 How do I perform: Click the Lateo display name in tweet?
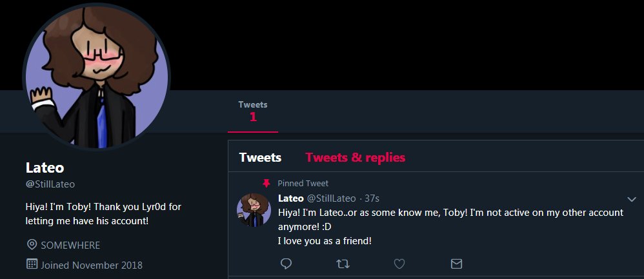coord(291,198)
